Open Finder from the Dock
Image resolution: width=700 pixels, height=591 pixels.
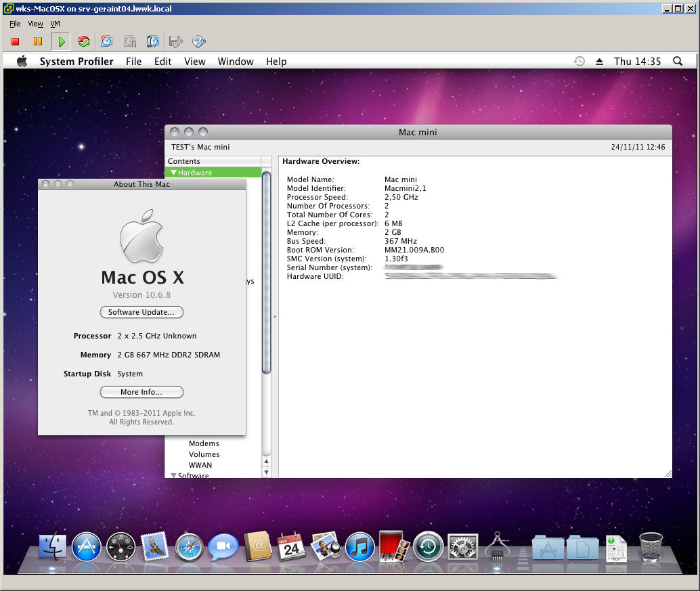52,546
